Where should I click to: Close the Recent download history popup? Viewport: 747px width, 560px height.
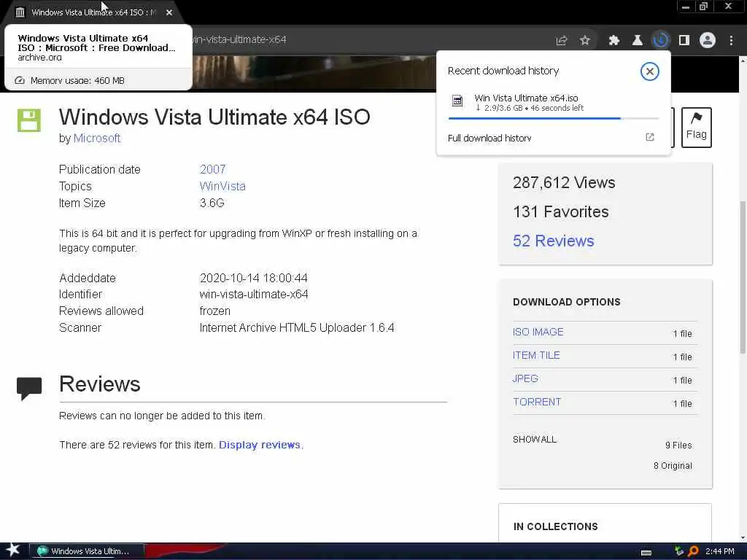point(649,71)
